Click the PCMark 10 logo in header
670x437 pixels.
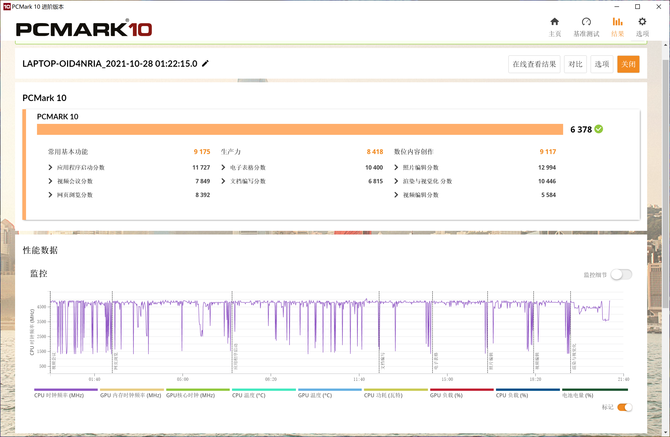tap(84, 29)
